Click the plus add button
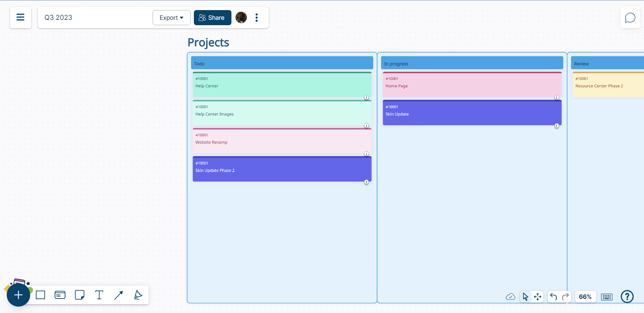Viewport: 644px width, 313px height. pyautogui.click(x=18, y=295)
